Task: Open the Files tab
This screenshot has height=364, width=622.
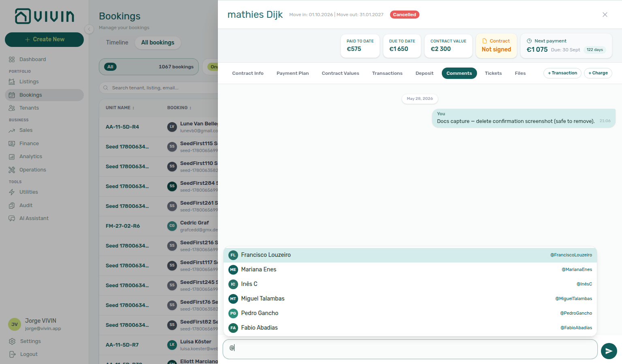Action: coord(520,73)
